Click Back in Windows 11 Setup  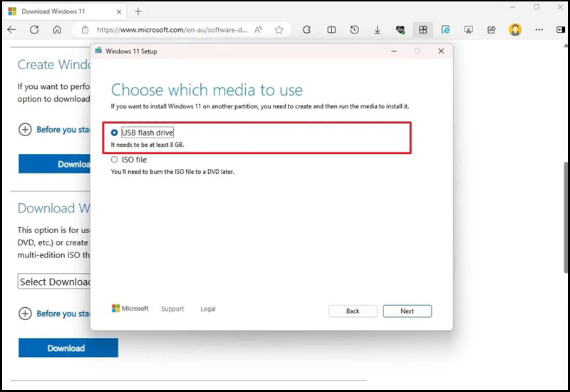point(353,311)
